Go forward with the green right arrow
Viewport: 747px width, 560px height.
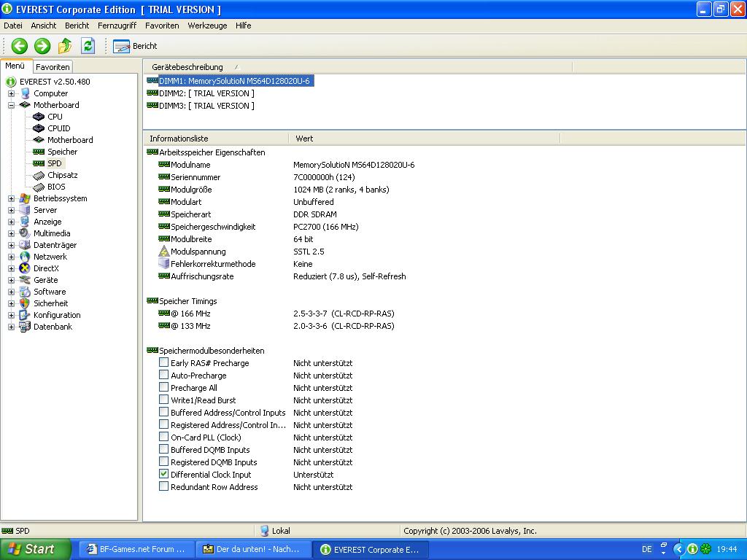tap(42, 46)
